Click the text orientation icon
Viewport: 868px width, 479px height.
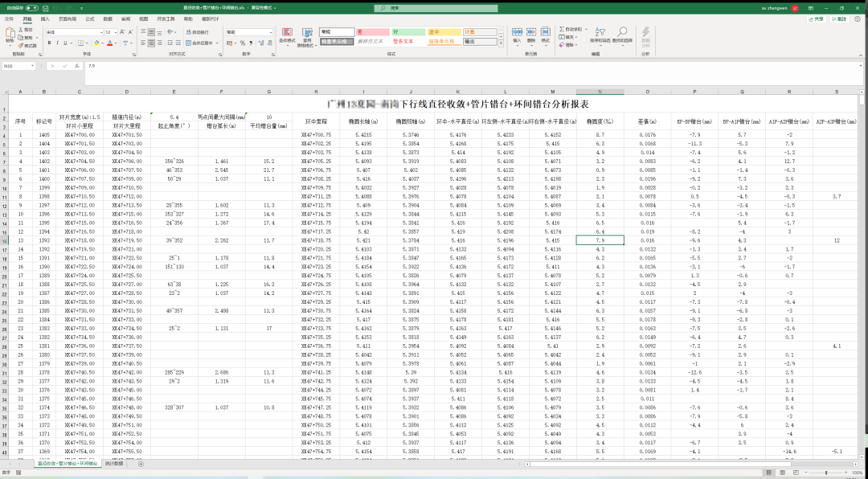(x=170, y=31)
